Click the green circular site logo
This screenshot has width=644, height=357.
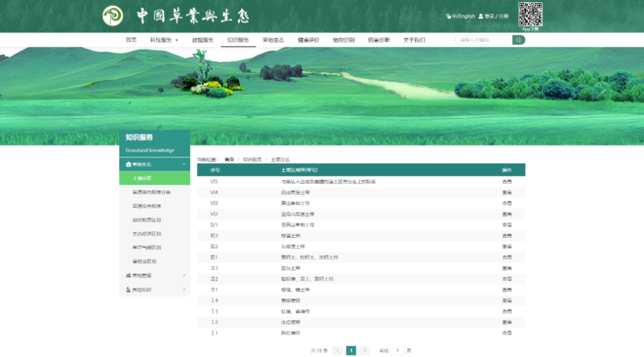coord(113,16)
